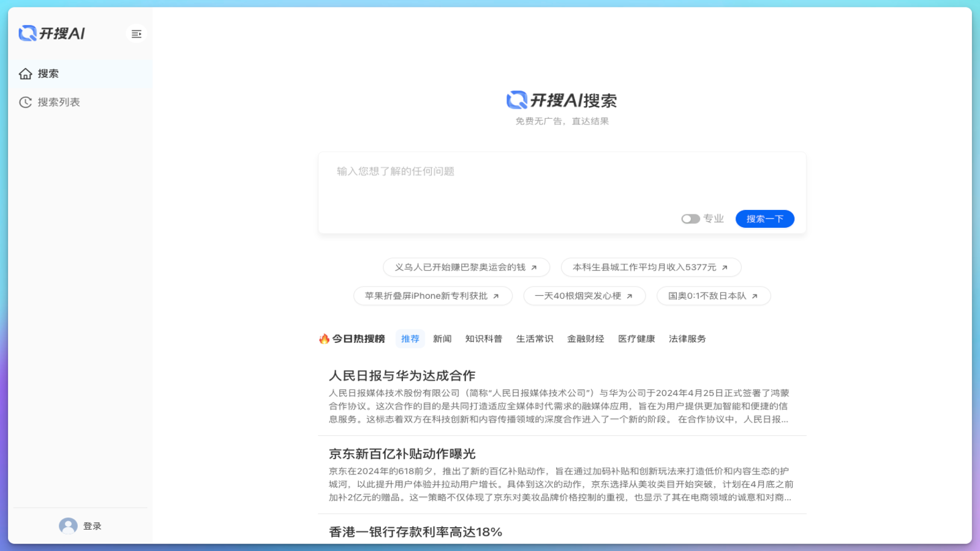Click the 免费无广告，直达结果 tagline
This screenshot has height=551, width=980.
click(x=562, y=121)
